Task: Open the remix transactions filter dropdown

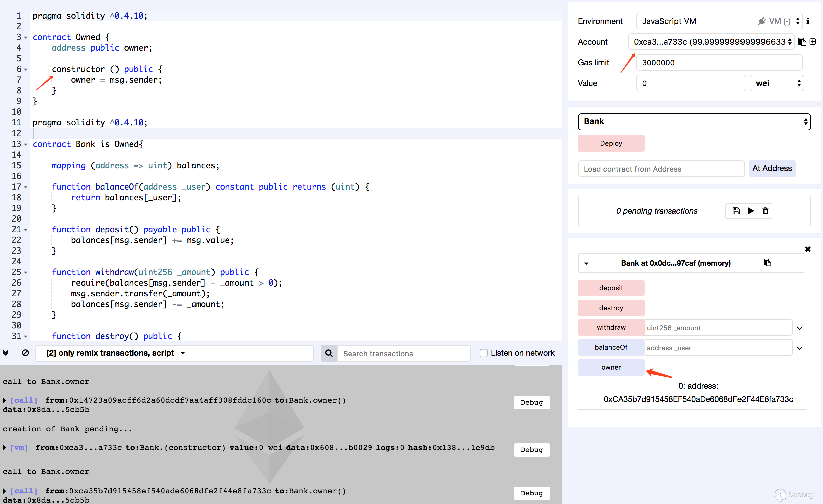Action: coord(182,353)
